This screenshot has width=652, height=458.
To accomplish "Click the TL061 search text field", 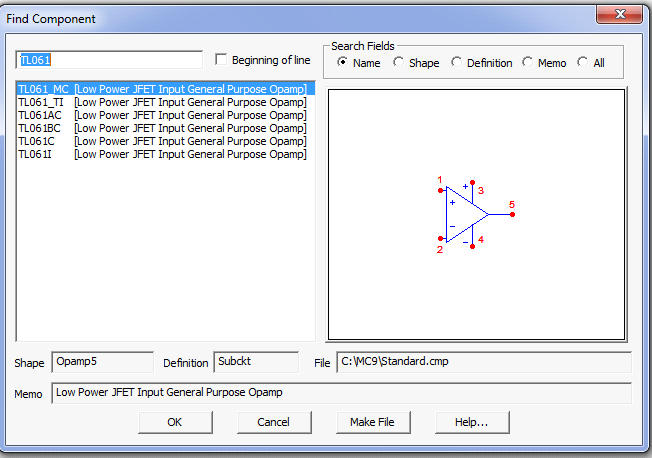I will pos(109,60).
